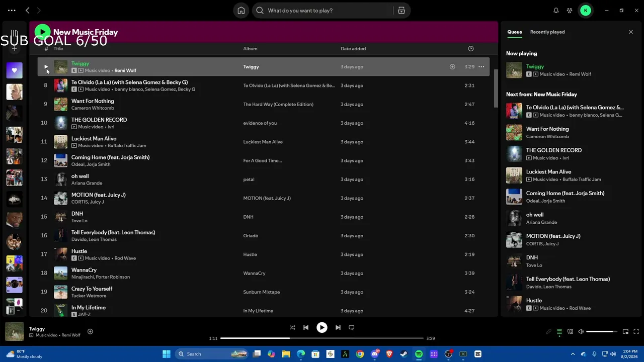Open the mini player

coord(625,332)
